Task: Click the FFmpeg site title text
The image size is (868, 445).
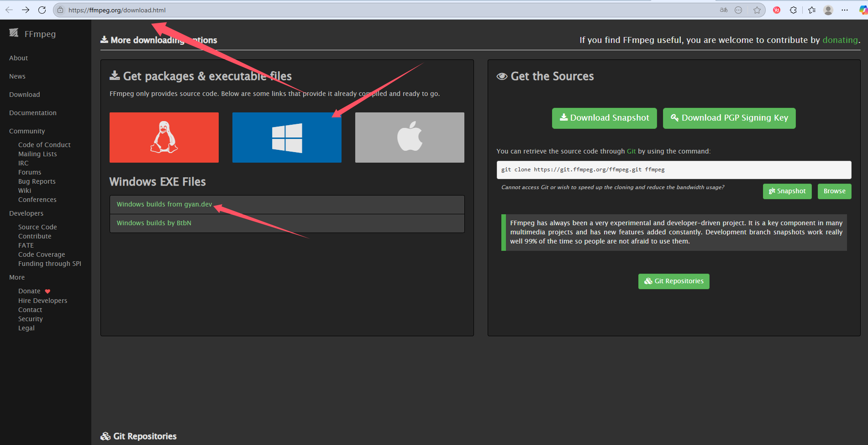Action: 40,34
